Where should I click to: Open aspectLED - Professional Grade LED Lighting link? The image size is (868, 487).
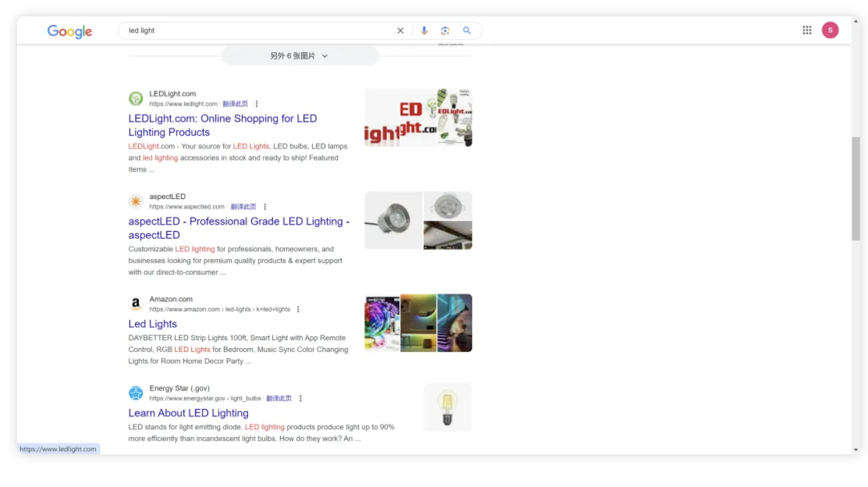(239, 228)
